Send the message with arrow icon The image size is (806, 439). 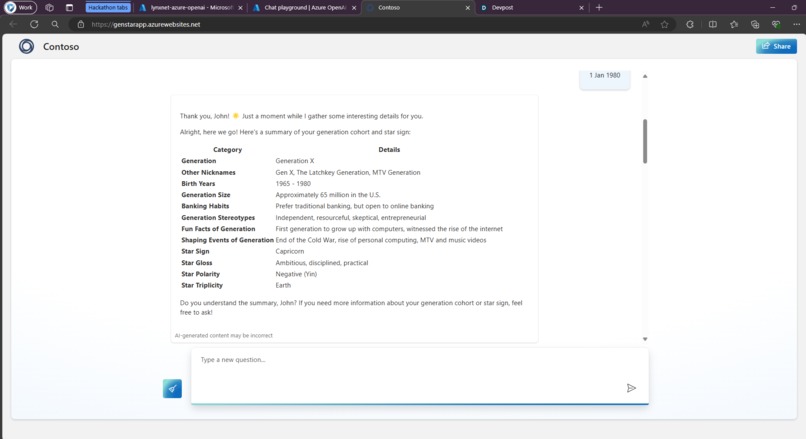pos(631,388)
